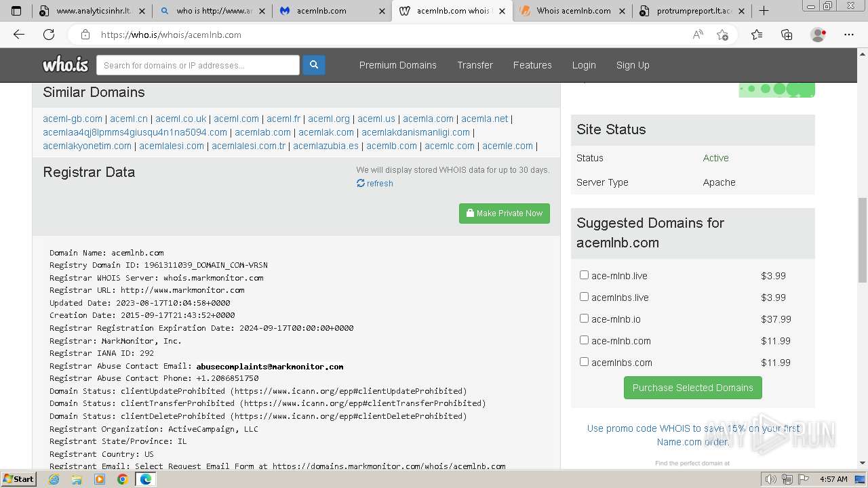Open Internet Explorer from taskbar
The image size is (868, 488).
pos(54,479)
